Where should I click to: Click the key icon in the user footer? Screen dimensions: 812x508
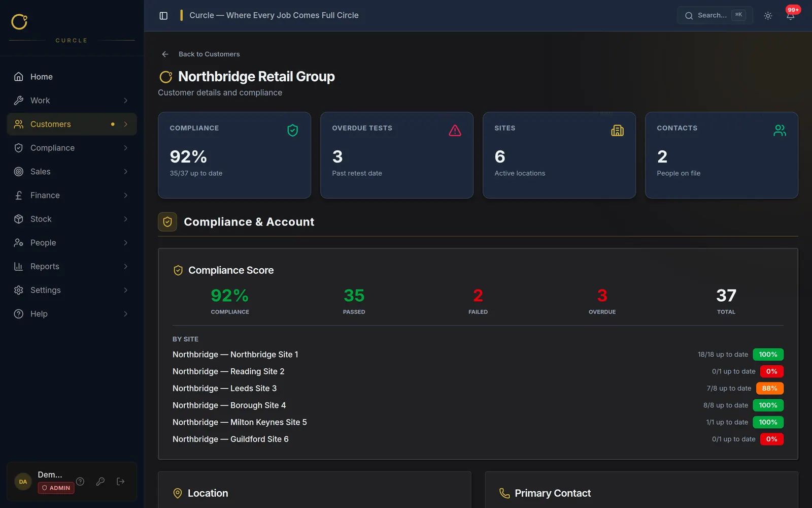[x=100, y=481]
